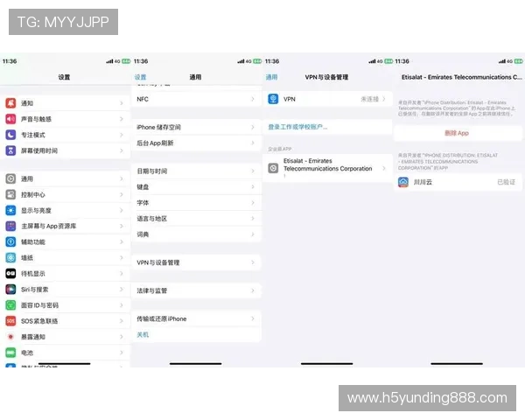
Task: Open chevron on 键盘 row
Action: [x=253, y=187]
